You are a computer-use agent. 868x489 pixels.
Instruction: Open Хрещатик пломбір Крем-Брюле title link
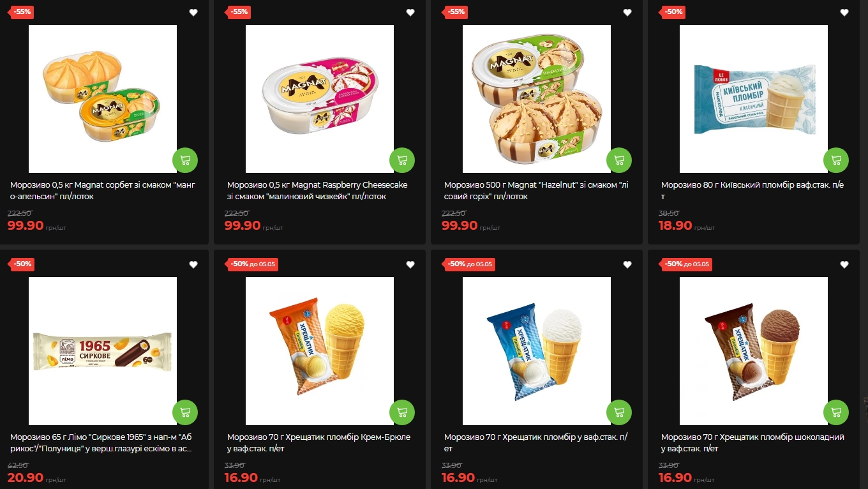click(319, 443)
